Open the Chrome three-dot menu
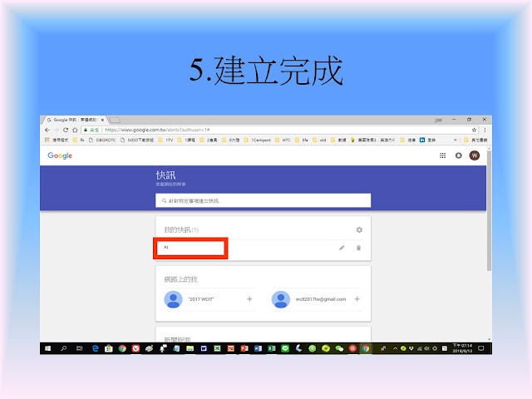 tap(485, 130)
